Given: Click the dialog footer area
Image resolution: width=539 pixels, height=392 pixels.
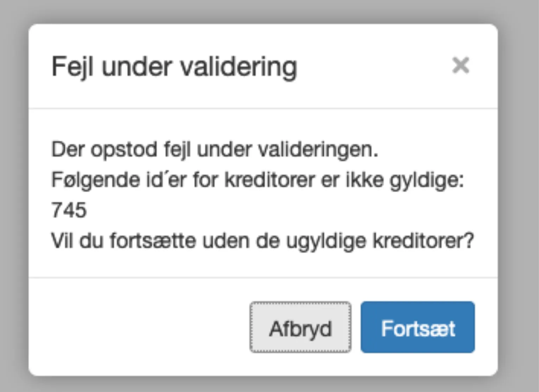Looking at the screenshot, I should point(141,328).
